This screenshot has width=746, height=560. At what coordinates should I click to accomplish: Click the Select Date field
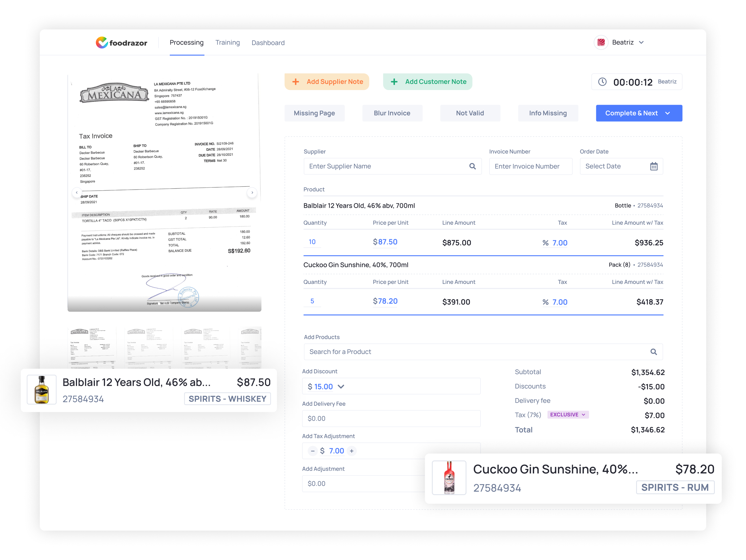click(622, 166)
